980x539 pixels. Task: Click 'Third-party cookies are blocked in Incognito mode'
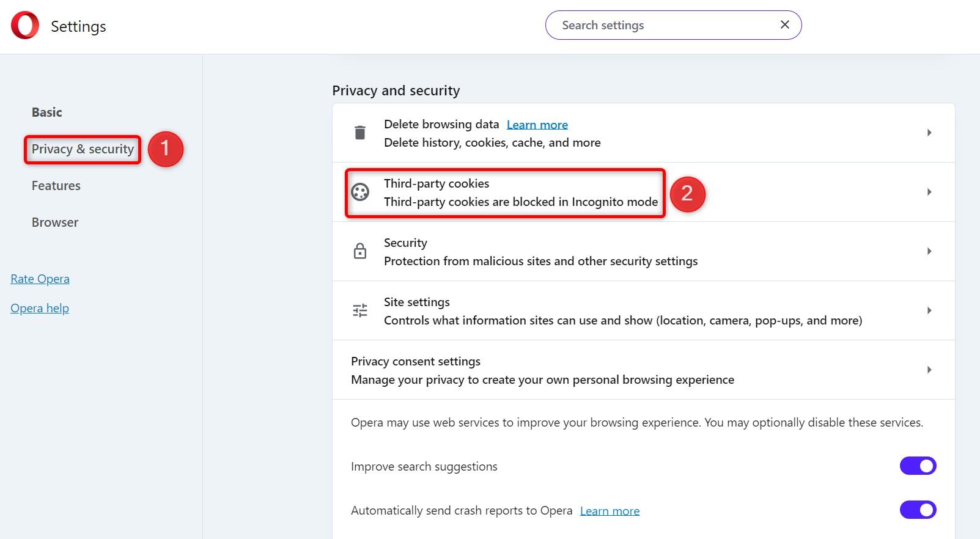(x=521, y=202)
